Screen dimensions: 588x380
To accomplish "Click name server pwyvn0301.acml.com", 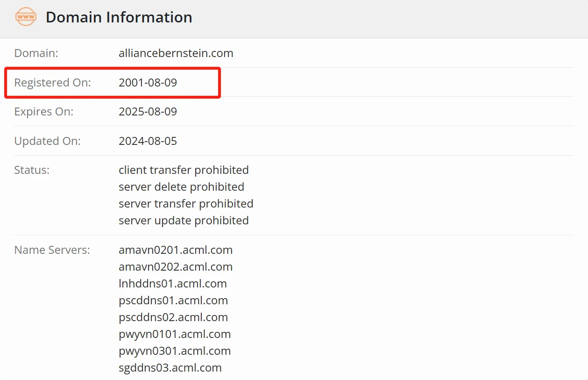I will coord(175,351).
